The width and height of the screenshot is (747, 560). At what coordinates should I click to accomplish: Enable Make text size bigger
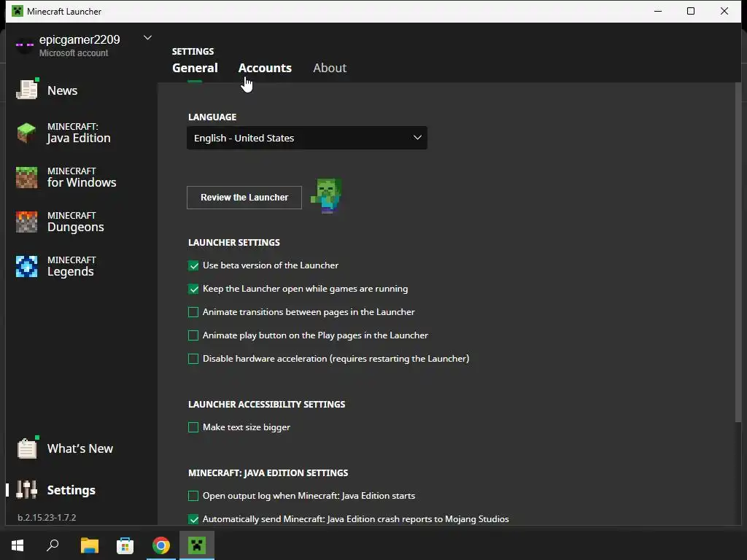193,427
